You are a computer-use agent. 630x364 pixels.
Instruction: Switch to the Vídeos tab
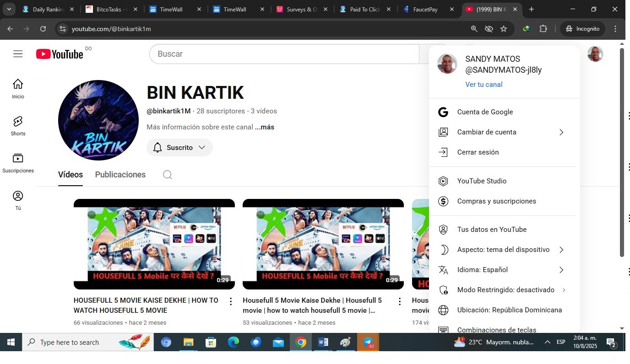click(71, 175)
